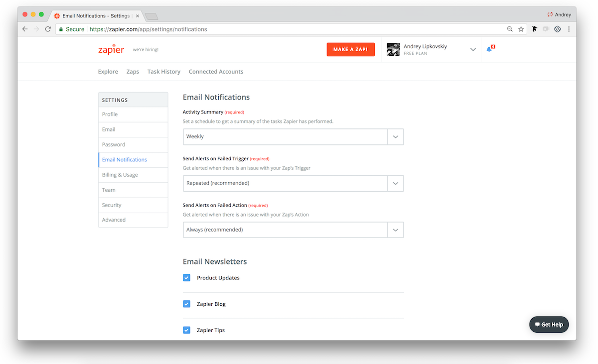Click the browser forward arrow

pyautogui.click(x=36, y=29)
